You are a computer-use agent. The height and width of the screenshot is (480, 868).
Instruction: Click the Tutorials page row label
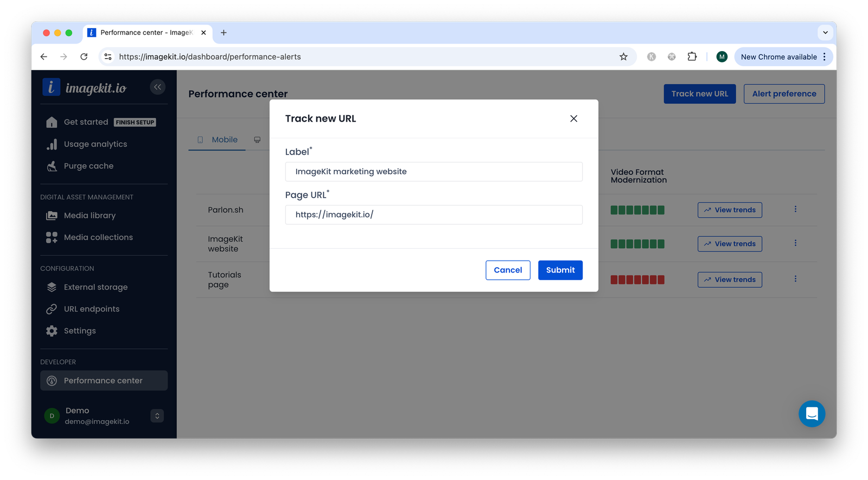(225, 280)
